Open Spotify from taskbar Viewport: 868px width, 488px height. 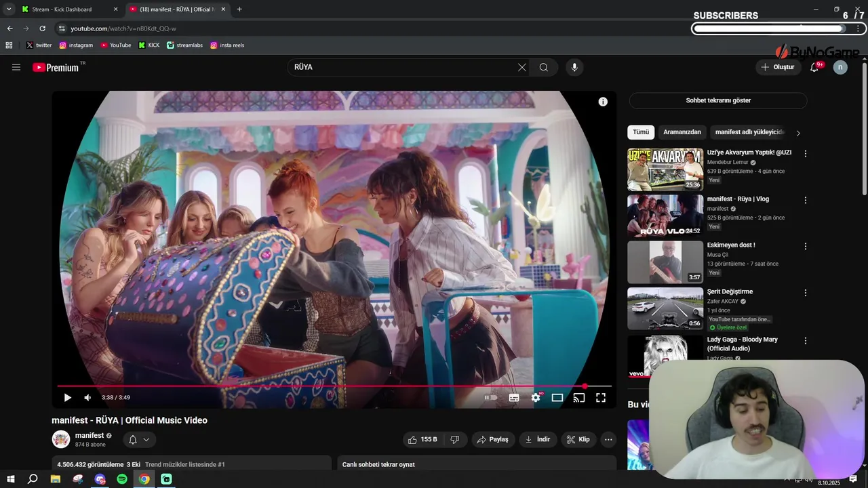coord(122,479)
